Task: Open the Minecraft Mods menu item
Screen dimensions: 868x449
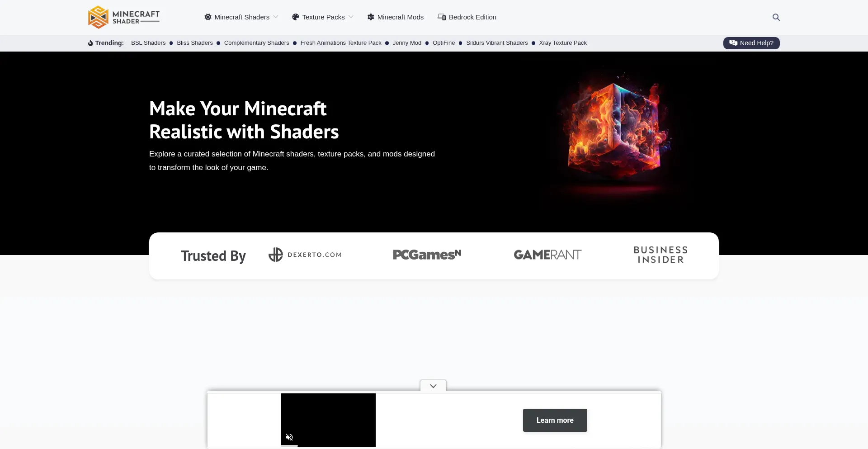Action: tap(400, 17)
